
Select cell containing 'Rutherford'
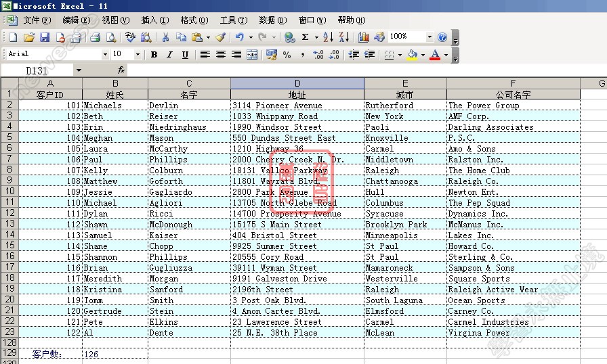(405, 105)
